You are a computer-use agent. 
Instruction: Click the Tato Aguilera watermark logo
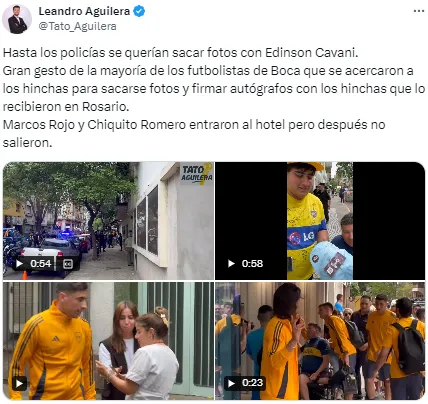pos(196,174)
